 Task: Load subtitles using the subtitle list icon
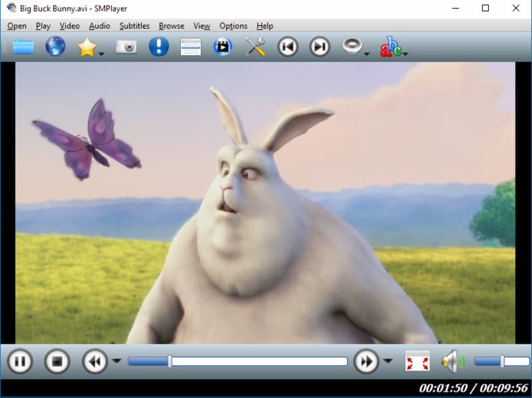click(x=191, y=47)
